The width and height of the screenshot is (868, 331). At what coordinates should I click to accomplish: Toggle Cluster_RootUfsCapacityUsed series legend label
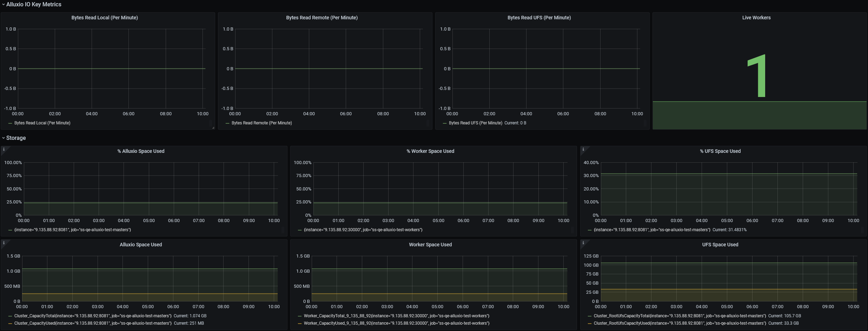(x=680, y=323)
